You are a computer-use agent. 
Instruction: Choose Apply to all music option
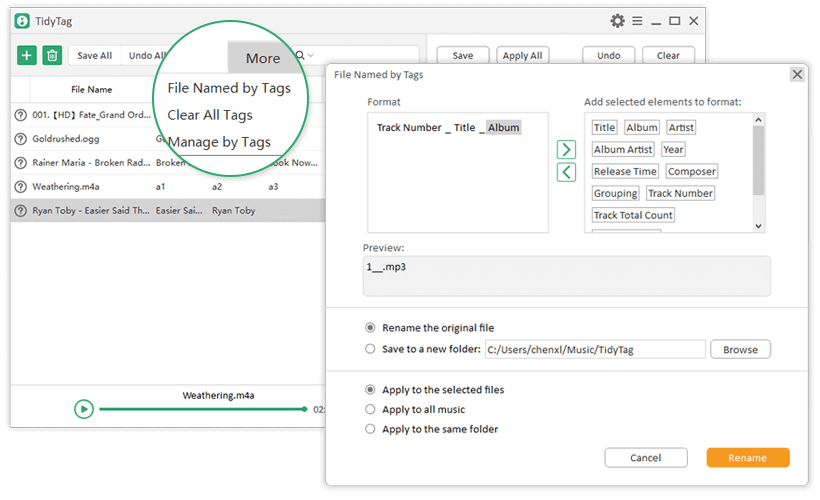point(371,409)
